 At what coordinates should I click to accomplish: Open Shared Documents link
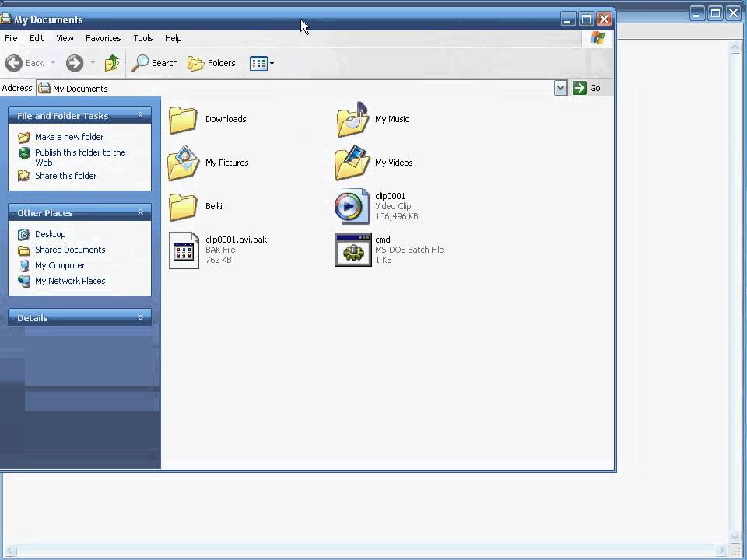tap(70, 250)
